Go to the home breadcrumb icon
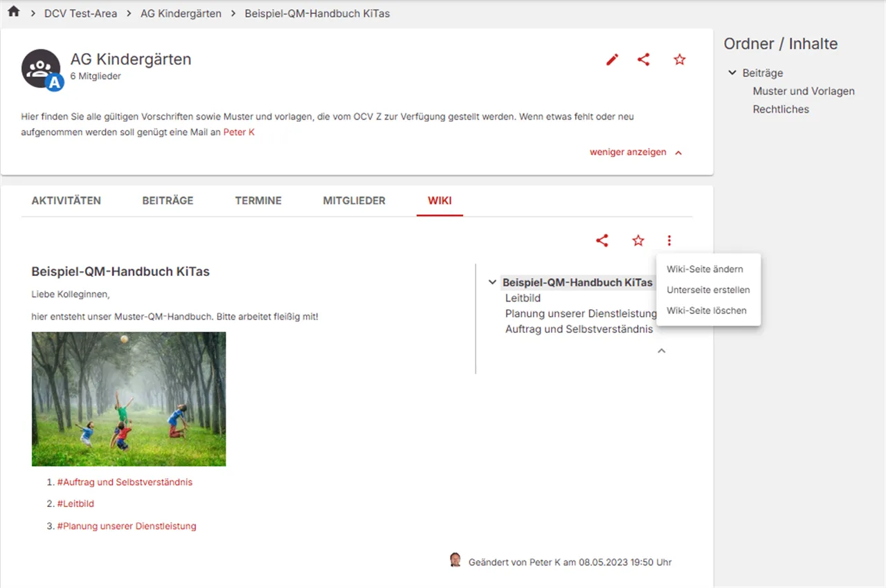 (13, 12)
